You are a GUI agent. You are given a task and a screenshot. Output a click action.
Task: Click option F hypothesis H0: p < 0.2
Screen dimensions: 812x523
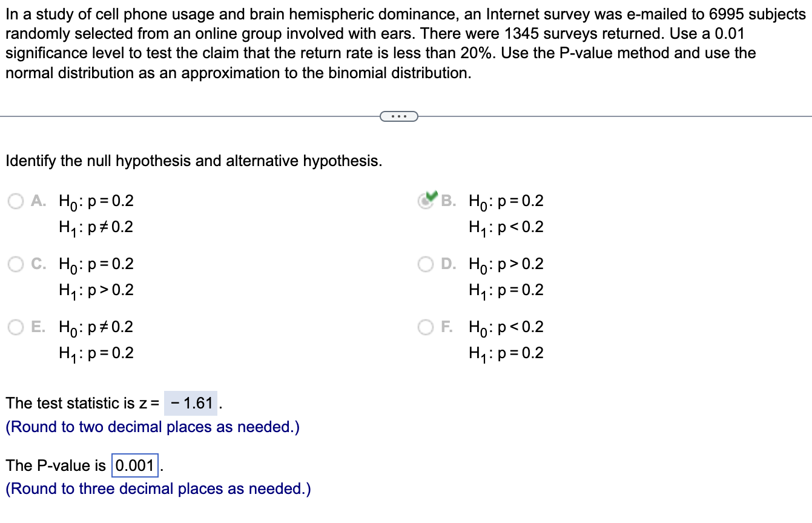coord(504,327)
